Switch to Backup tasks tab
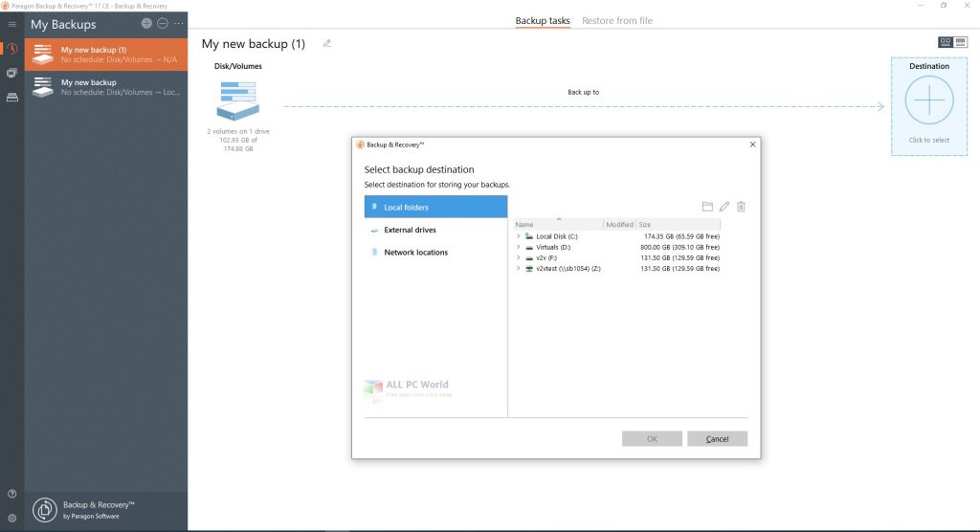Image resolution: width=980 pixels, height=532 pixels. [x=543, y=21]
